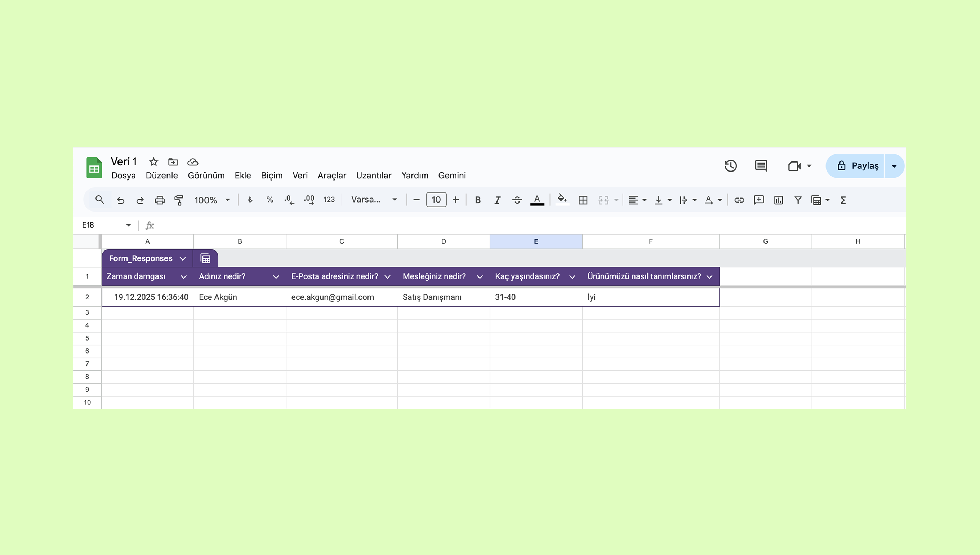
Task: Click the functions sigma icon
Action: (843, 200)
